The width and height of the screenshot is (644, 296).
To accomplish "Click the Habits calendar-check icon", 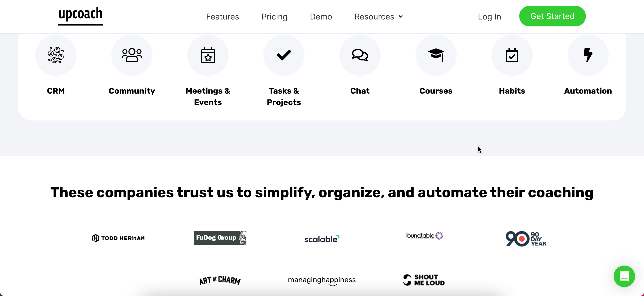I will pos(512,55).
